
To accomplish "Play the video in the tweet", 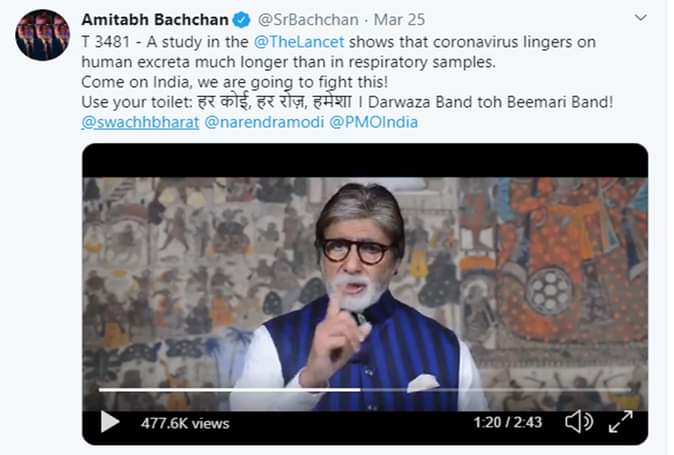I will (110, 422).
